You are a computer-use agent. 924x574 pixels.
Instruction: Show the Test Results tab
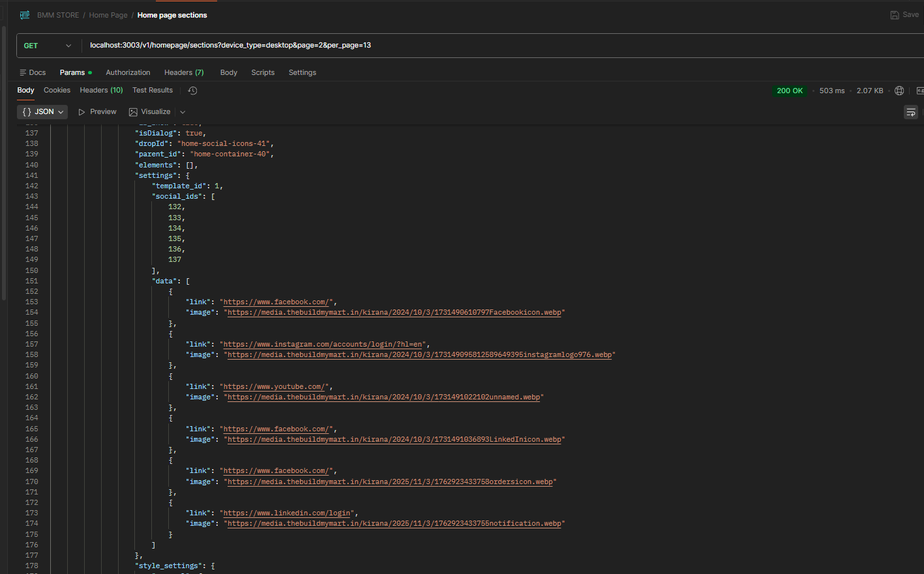pyautogui.click(x=153, y=91)
